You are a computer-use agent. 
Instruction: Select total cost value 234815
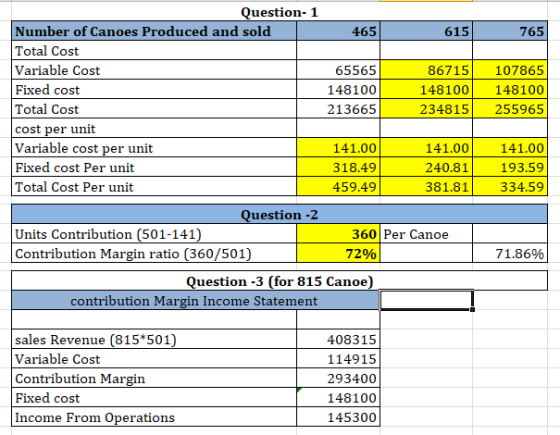coord(426,109)
